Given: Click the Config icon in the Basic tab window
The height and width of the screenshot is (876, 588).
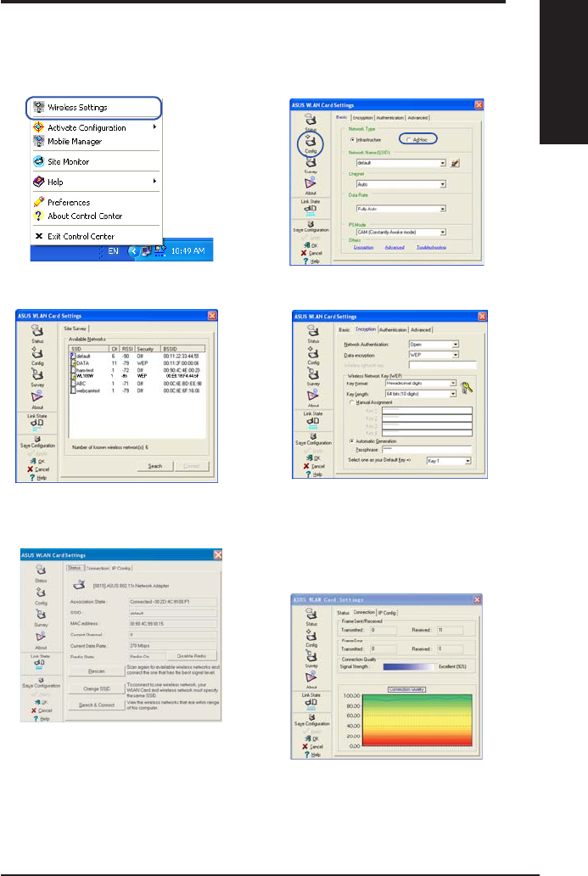Looking at the screenshot, I should point(311,143).
